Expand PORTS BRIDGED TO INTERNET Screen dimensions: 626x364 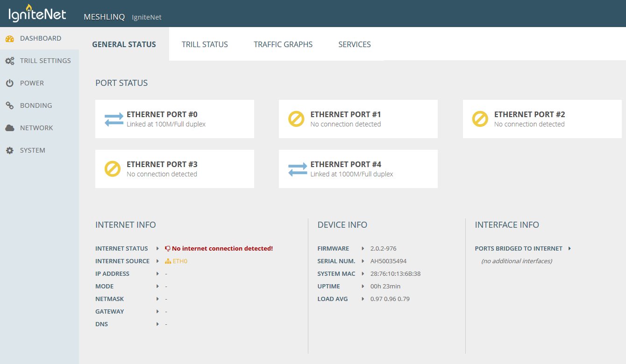click(x=570, y=248)
